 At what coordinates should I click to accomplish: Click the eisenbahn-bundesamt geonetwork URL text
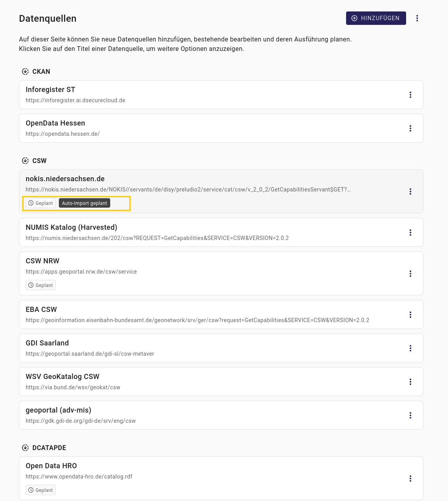198,320
